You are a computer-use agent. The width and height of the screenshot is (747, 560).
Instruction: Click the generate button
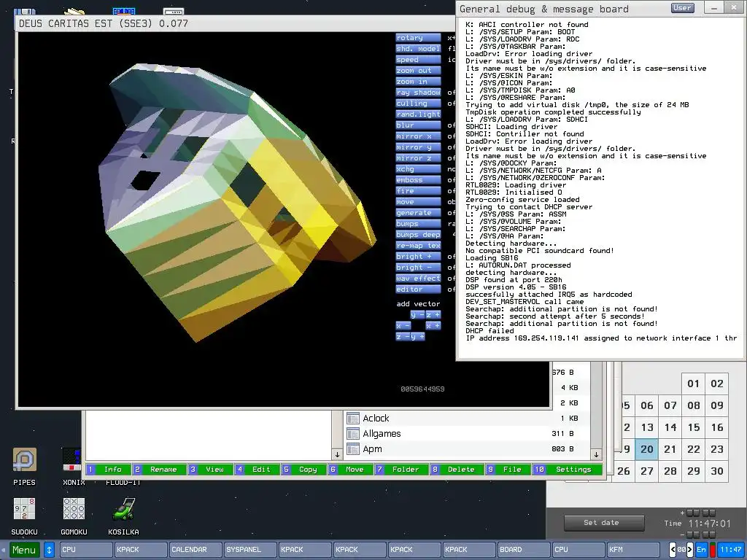coord(418,213)
